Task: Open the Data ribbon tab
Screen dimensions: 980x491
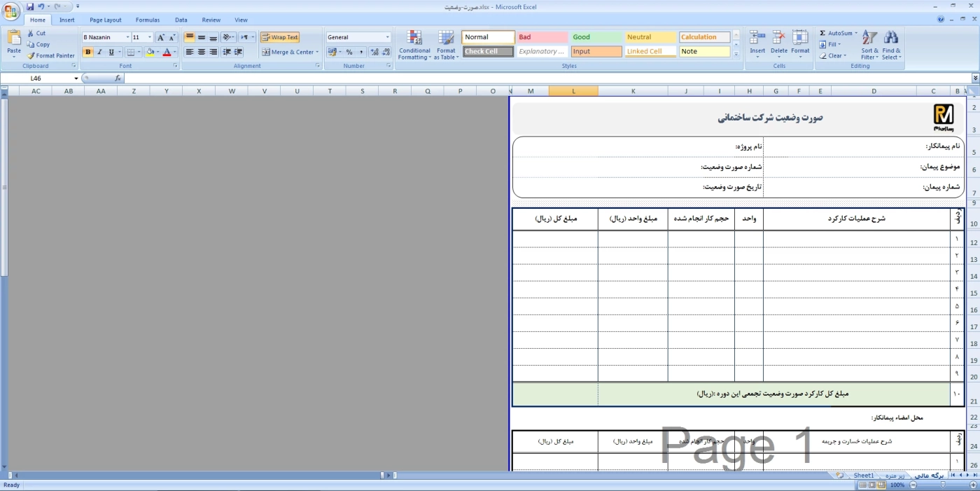Action: [181, 20]
